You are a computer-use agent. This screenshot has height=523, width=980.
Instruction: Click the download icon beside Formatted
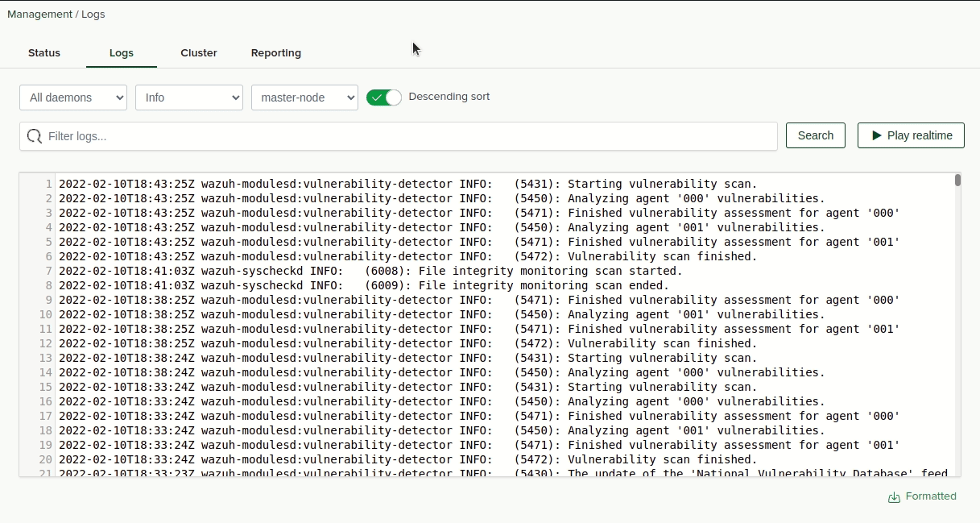[893, 496]
